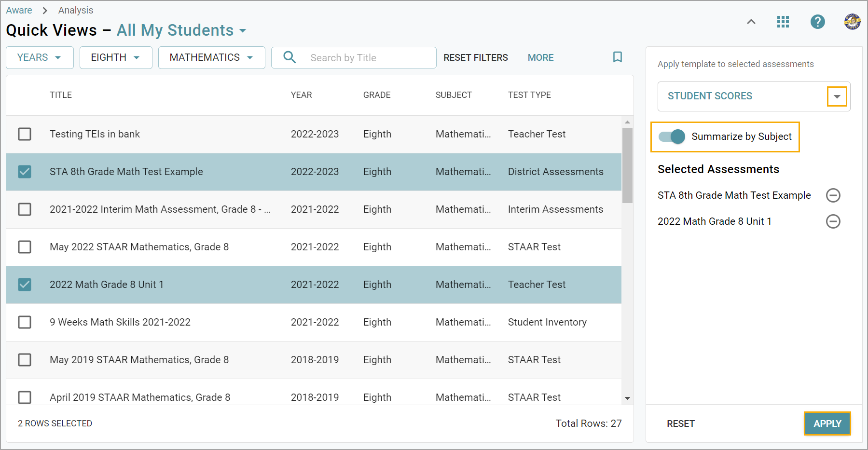This screenshot has height=450, width=868.
Task: Toggle the Summarize by Subject switch
Action: (x=672, y=136)
